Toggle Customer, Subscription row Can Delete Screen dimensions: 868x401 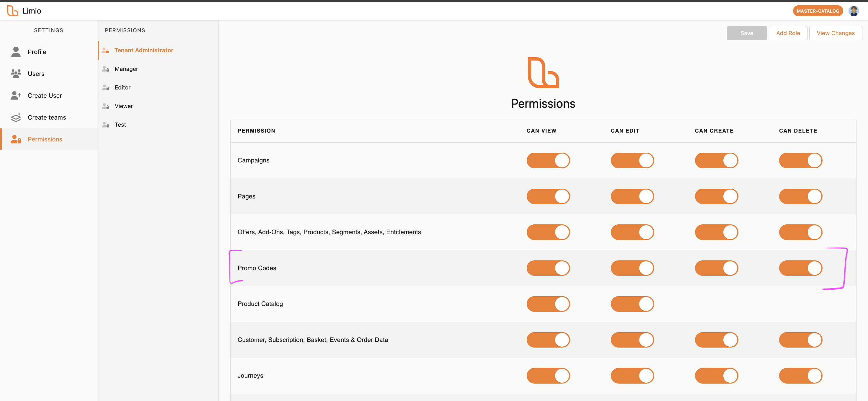tap(801, 340)
